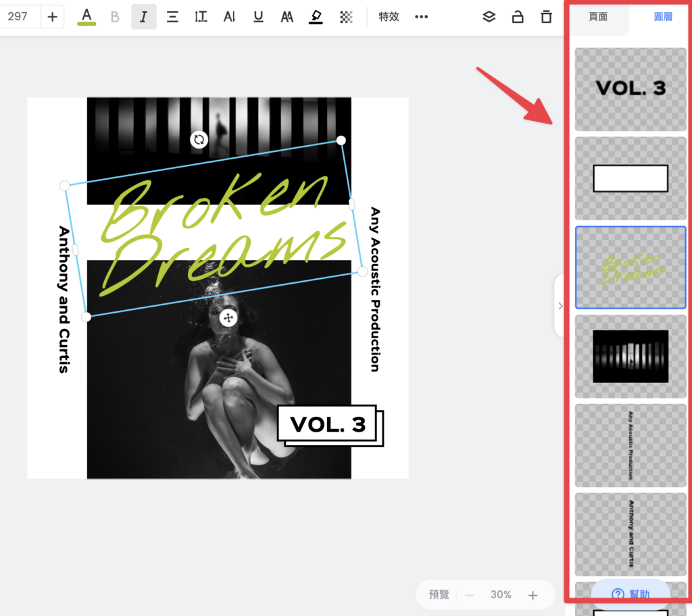Viewport: 692px width, 616px height.
Task: Open the 幫助 help button
Action: (x=631, y=594)
